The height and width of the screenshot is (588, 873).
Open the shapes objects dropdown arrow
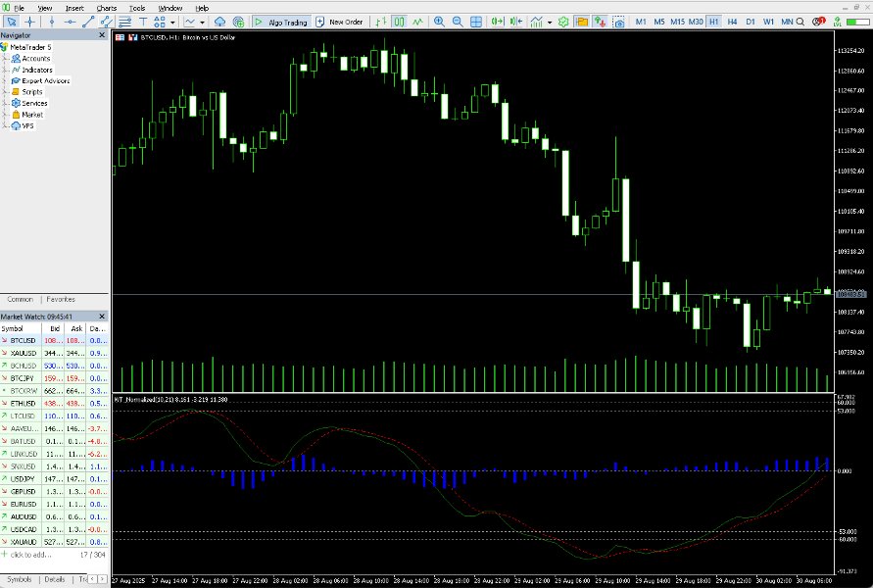coord(172,23)
